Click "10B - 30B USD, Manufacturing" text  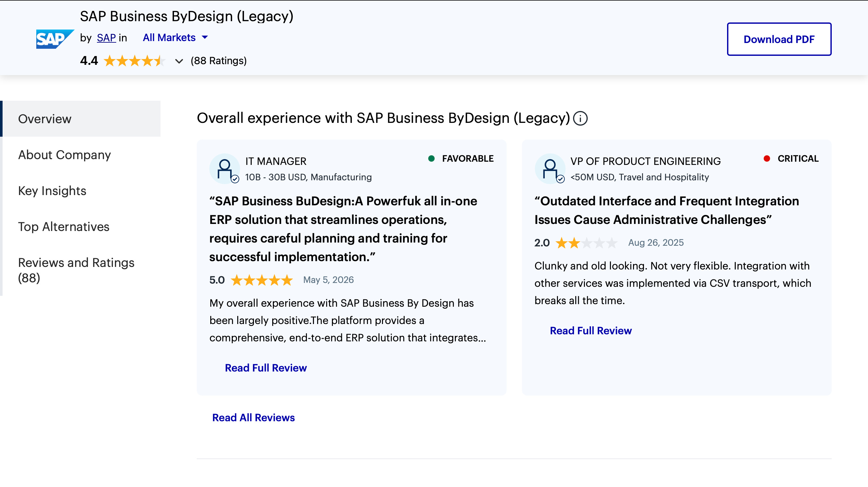(x=308, y=177)
